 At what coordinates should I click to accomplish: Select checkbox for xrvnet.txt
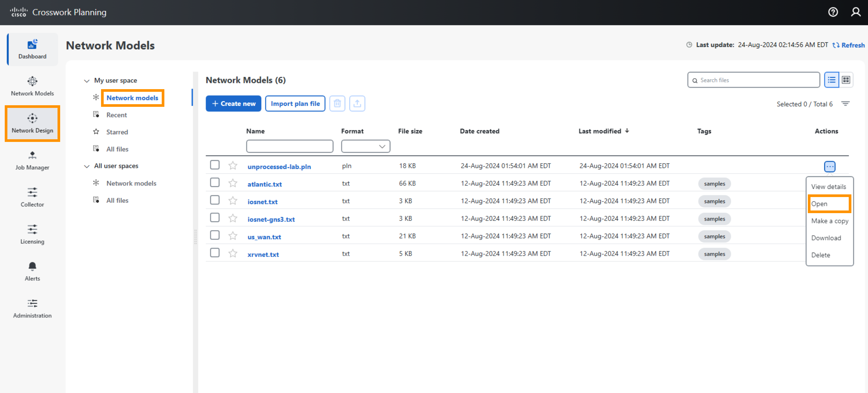(x=215, y=252)
